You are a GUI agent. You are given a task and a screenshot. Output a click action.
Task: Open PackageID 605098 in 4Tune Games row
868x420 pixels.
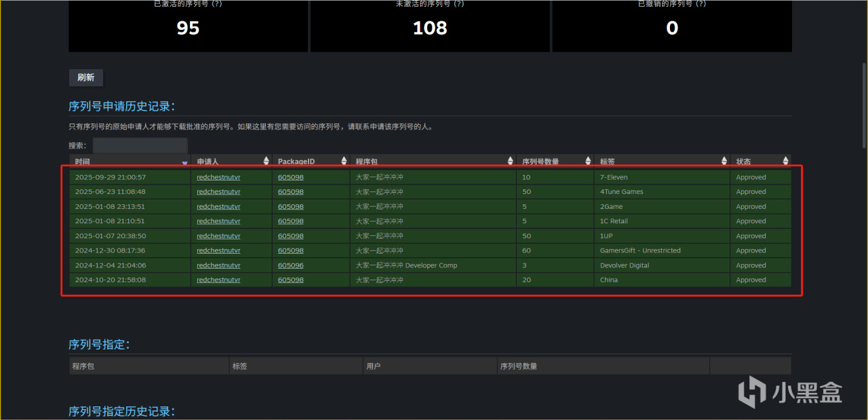click(x=291, y=192)
